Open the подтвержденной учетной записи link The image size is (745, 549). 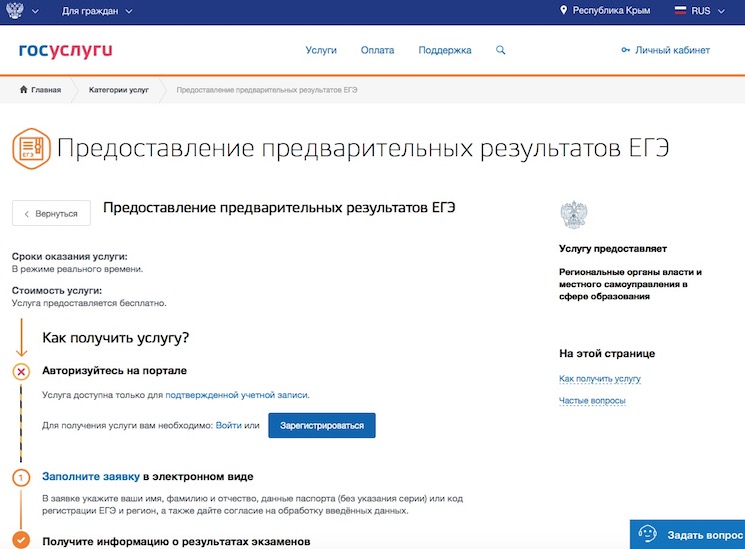[x=237, y=395]
